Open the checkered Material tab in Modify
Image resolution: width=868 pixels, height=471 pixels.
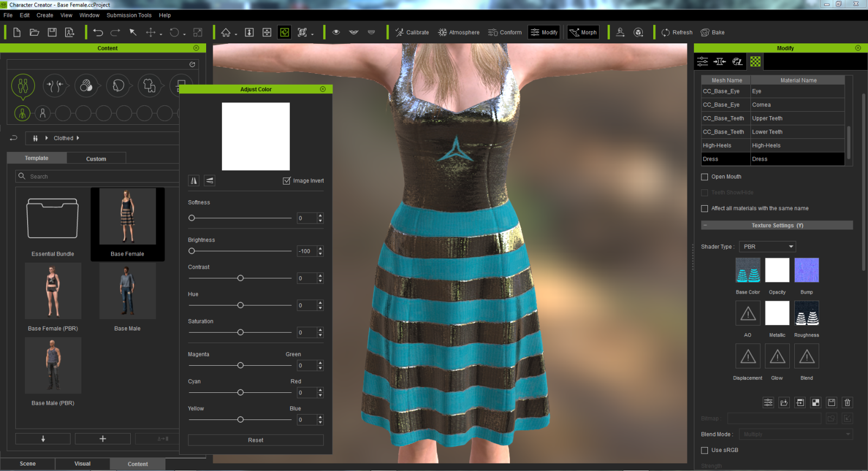(x=755, y=61)
